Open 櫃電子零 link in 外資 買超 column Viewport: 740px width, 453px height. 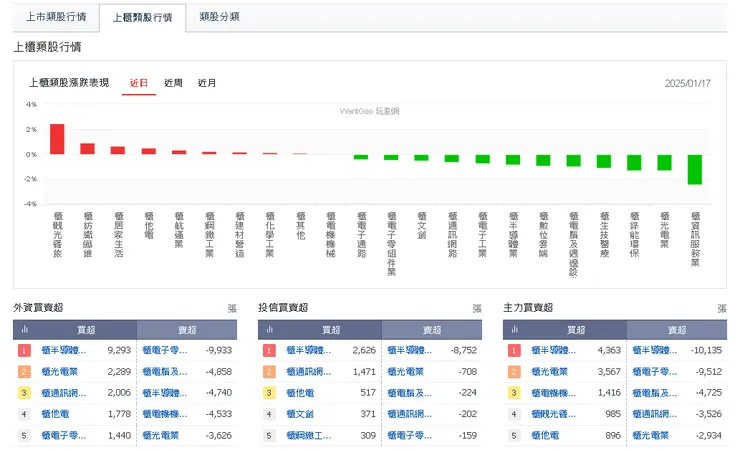click(63, 435)
